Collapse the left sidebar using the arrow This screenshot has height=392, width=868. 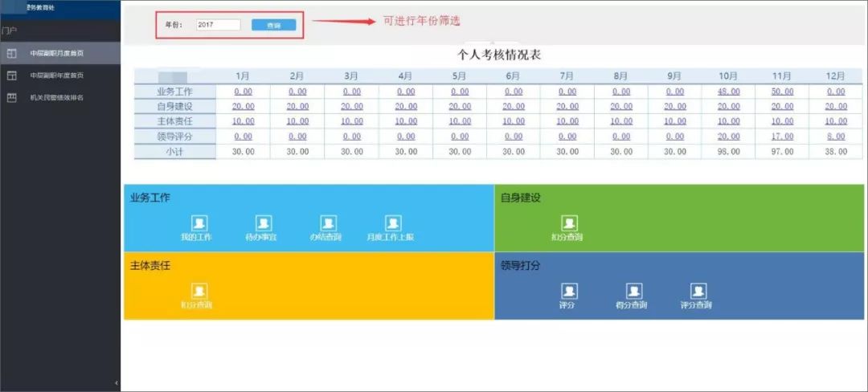(x=117, y=382)
